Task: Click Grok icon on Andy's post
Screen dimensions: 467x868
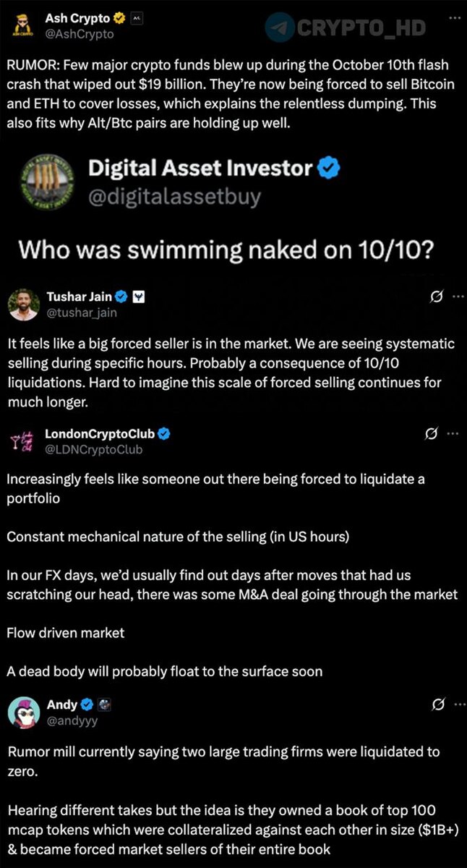Action: click(437, 705)
